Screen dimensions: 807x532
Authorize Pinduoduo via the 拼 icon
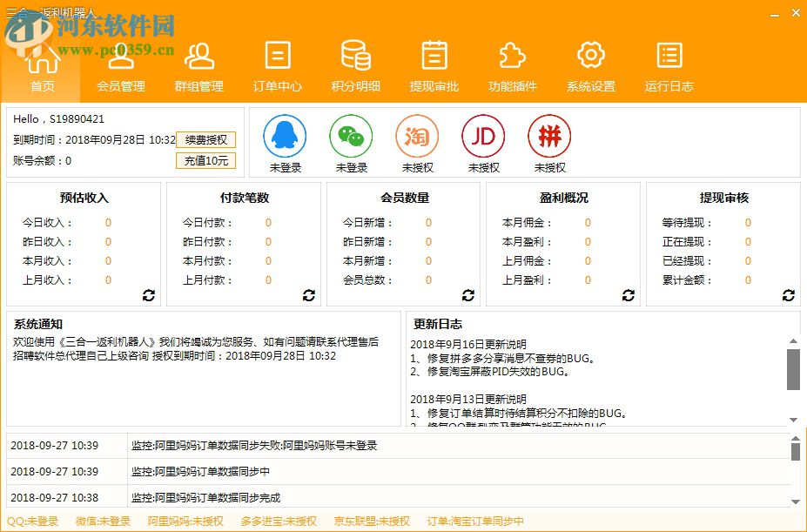[x=549, y=137]
